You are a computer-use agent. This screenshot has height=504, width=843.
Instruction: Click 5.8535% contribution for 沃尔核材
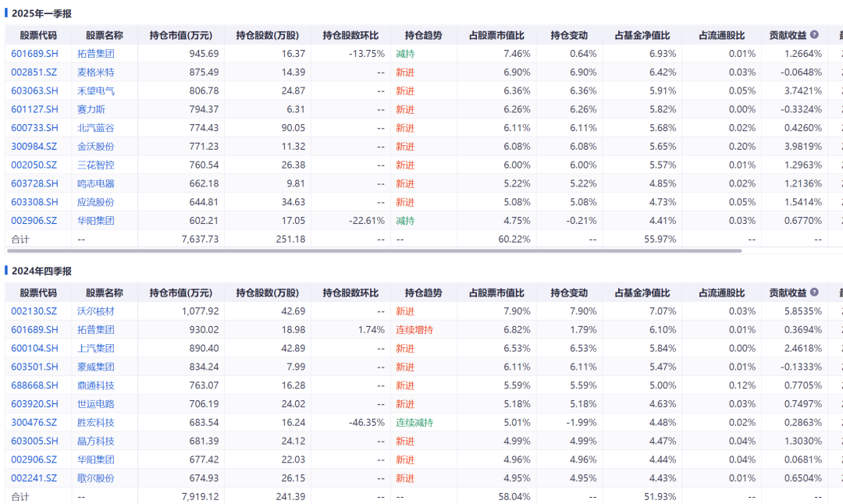point(802,311)
